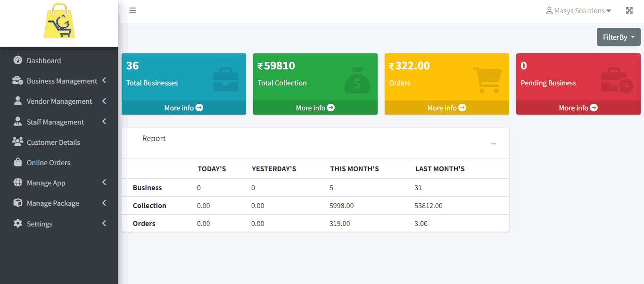Toggle fullscreen with the expand icon
The image size is (644, 284).
click(629, 10)
